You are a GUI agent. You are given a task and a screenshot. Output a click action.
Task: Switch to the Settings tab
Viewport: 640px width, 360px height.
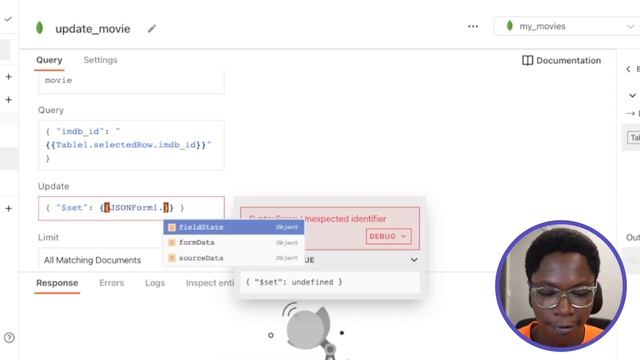[100, 60]
